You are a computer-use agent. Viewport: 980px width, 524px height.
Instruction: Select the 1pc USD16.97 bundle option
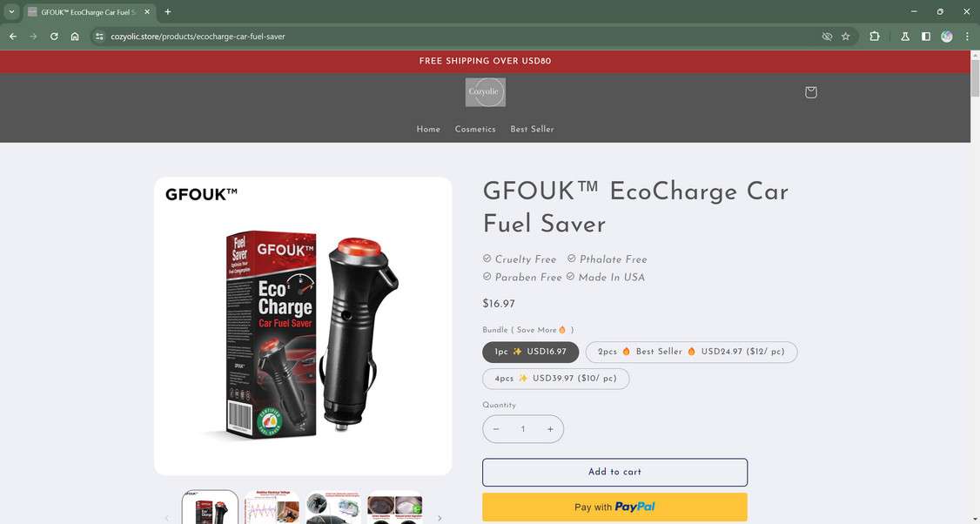click(531, 352)
